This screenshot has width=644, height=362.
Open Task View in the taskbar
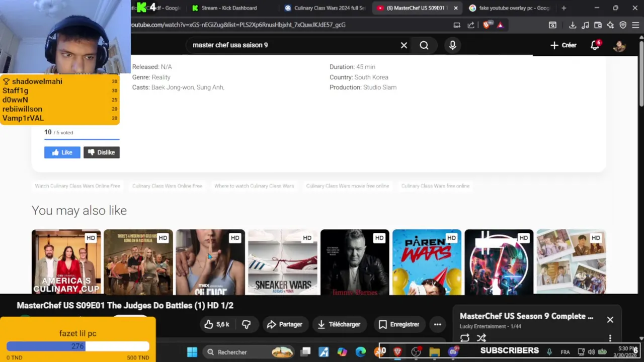tap(306, 352)
